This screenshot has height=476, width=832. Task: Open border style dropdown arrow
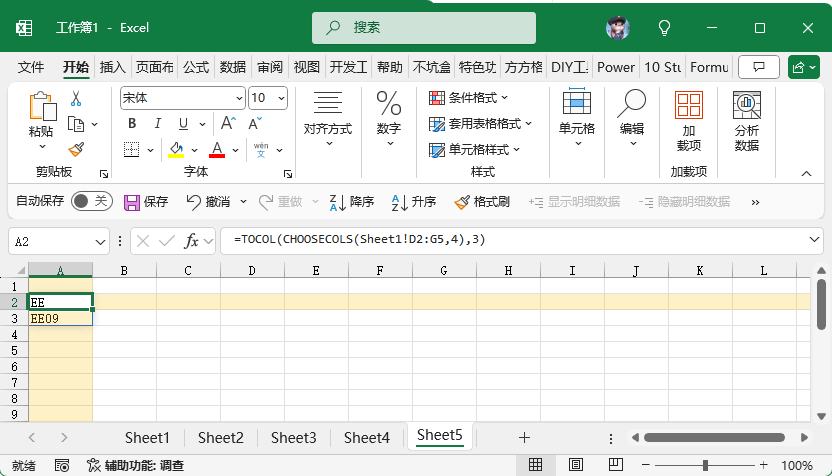pyautogui.click(x=150, y=150)
